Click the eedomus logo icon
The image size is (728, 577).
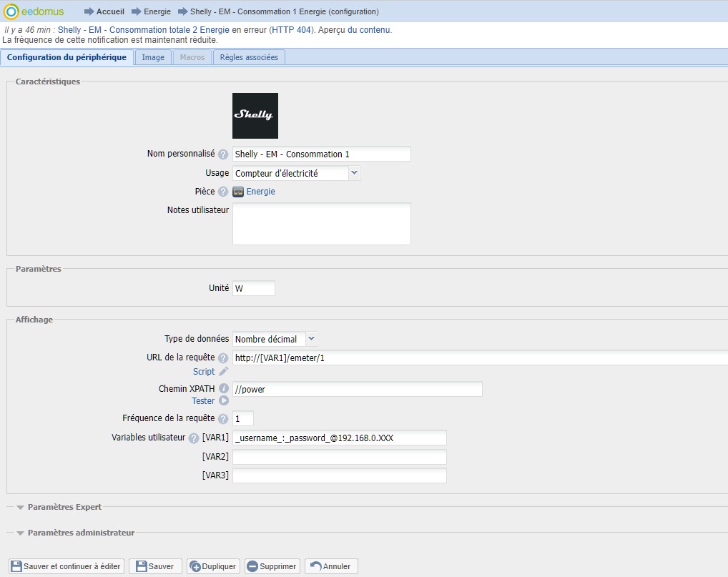tap(11, 11)
